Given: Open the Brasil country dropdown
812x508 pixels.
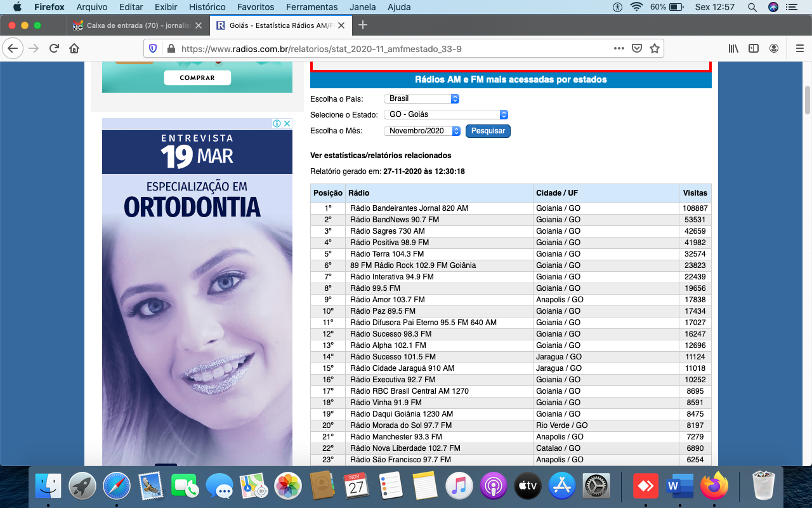Looking at the screenshot, I should (421, 98).
